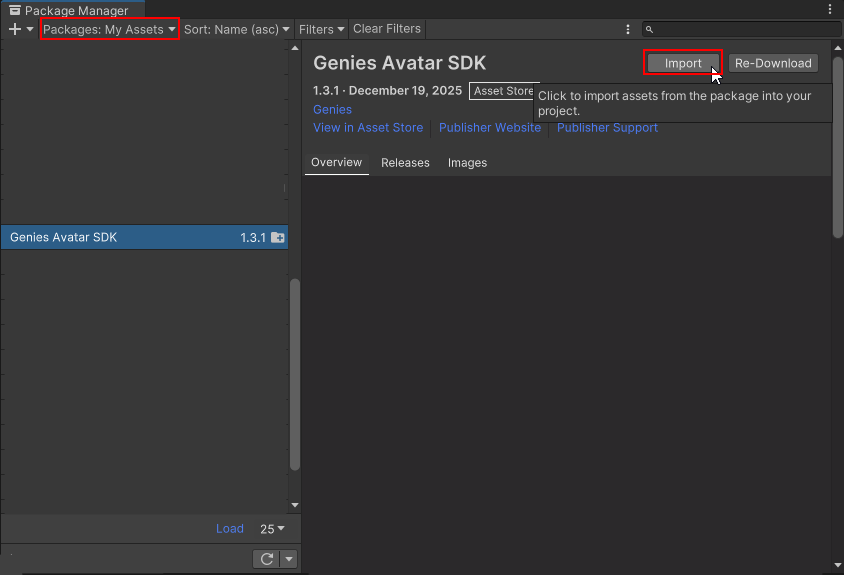The height and width of the screenshot is (575, 844).
Task: Click the Re-Download button
Action: [773, 63]
